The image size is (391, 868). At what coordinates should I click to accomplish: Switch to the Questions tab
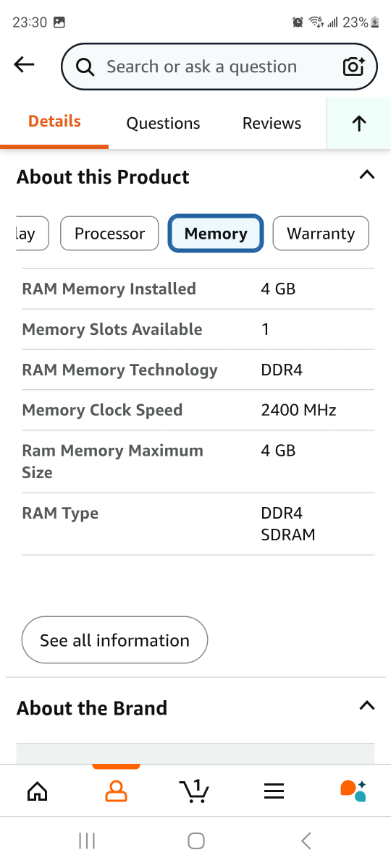pyautogui.click(x=163, y=124)
